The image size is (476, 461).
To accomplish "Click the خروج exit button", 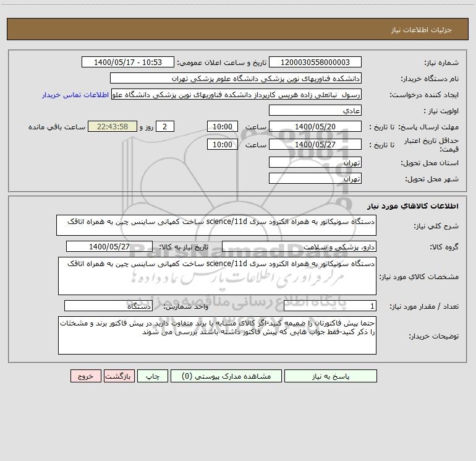I will coord(85,376).
